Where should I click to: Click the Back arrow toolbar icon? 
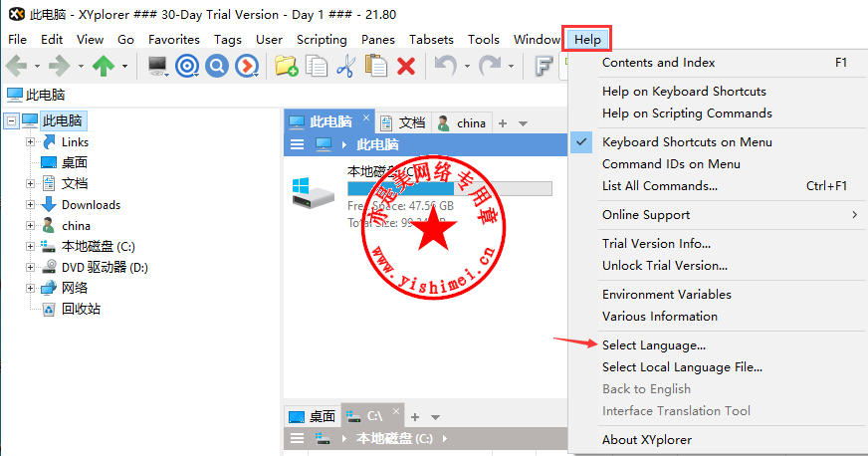[17, 66]
